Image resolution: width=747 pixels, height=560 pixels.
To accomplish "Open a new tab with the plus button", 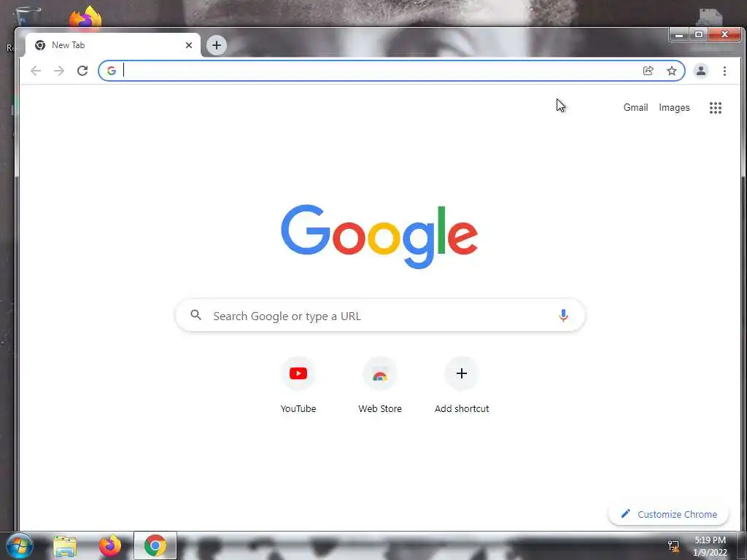I will [x=216, y=45].
